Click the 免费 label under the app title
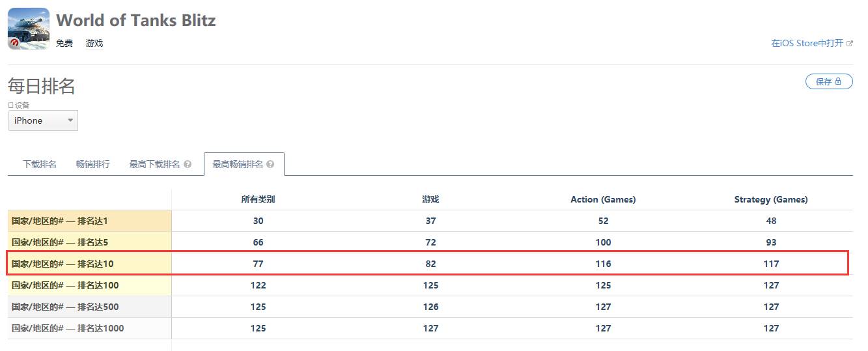The image size is (868, 351). (64, 44)
